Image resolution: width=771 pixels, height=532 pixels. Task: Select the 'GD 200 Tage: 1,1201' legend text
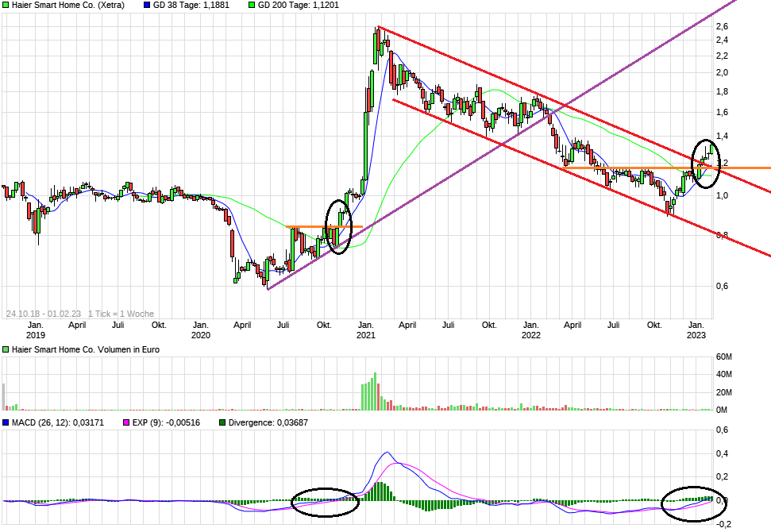pos(299,5)
